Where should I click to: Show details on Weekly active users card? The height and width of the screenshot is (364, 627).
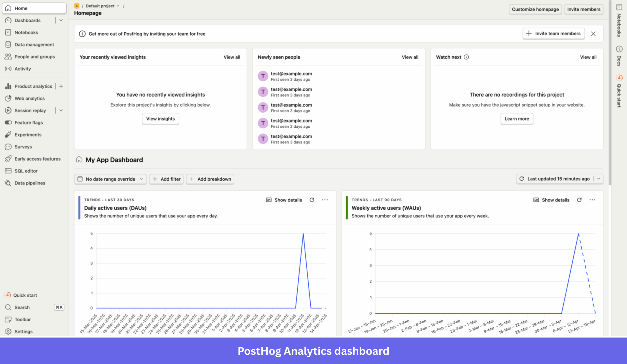coord(551,200)
